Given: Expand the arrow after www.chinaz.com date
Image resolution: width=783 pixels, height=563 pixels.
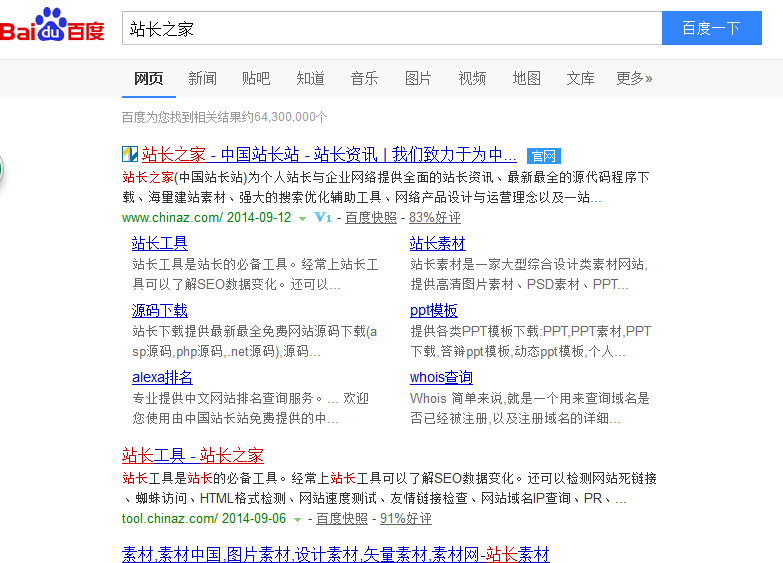Looking at the screenshot, I should tap(302, 218).
